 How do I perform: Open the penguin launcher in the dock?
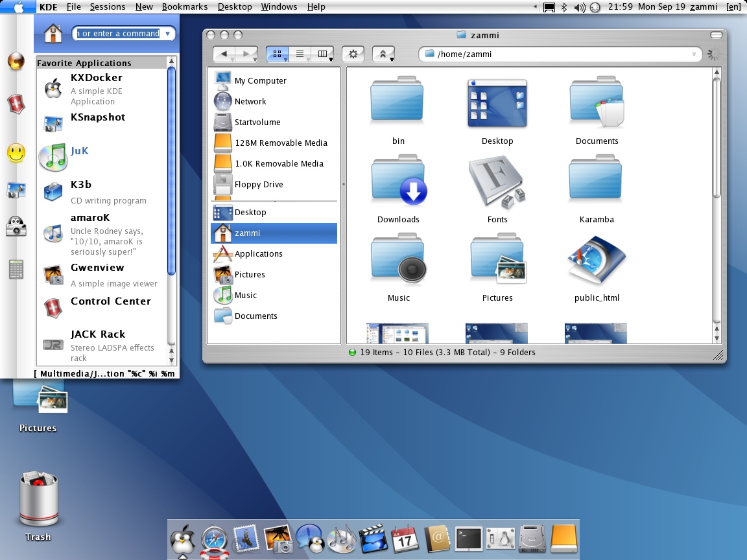pyautogui.click(x=183, y=541)
